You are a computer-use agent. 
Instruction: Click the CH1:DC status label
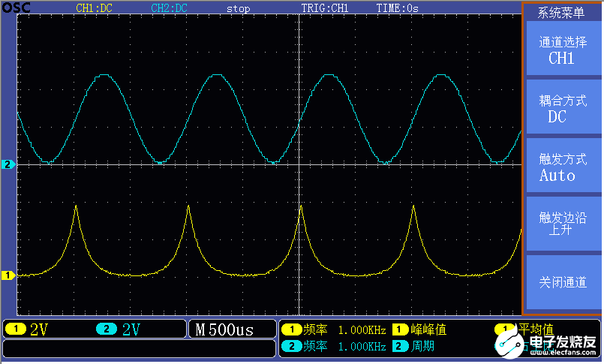[94, 8]
